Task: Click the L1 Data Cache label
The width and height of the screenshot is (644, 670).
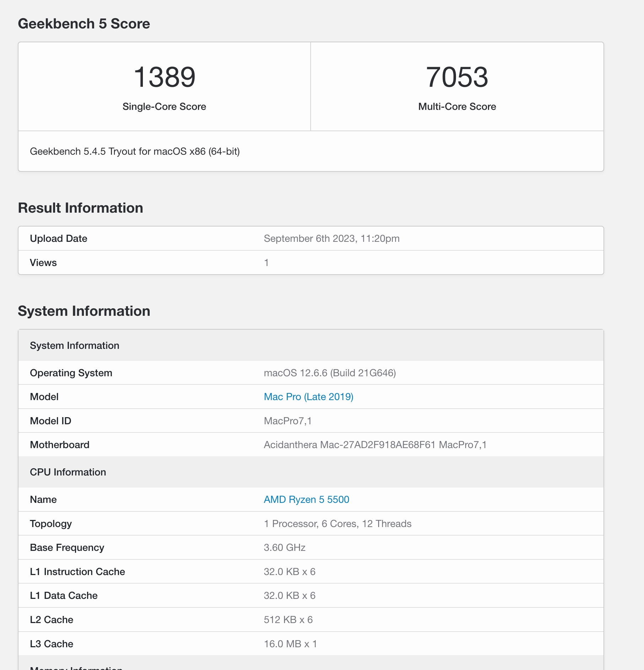Action: pos(64,595)
